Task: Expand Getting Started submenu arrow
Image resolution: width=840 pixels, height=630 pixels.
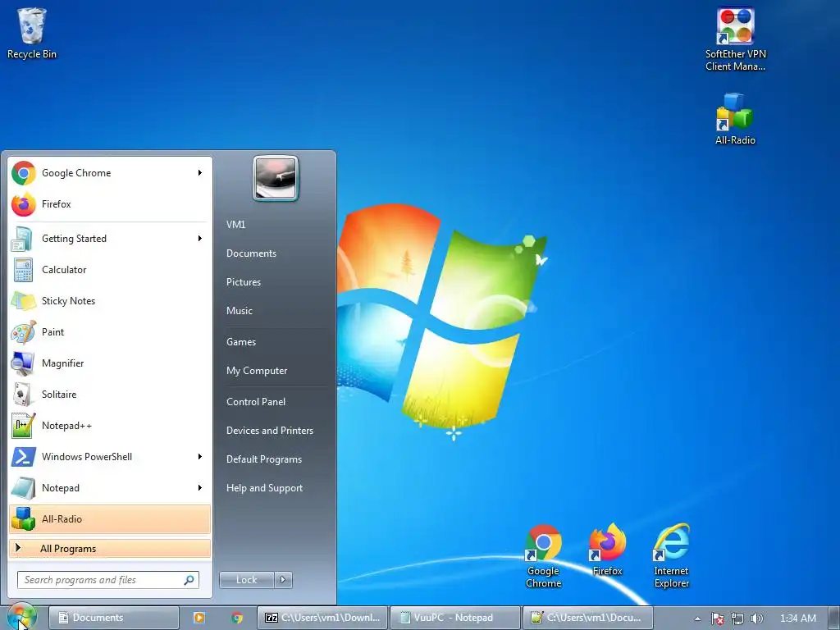Action: point(200,239)
